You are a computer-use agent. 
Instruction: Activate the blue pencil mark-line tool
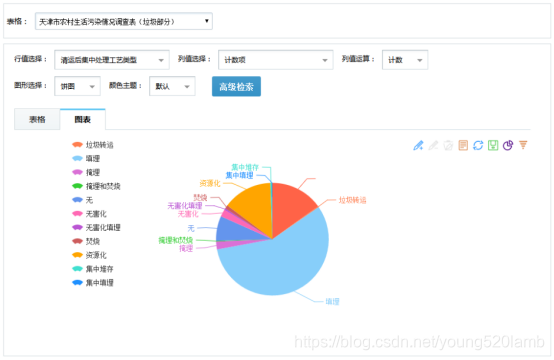[418, 145]
